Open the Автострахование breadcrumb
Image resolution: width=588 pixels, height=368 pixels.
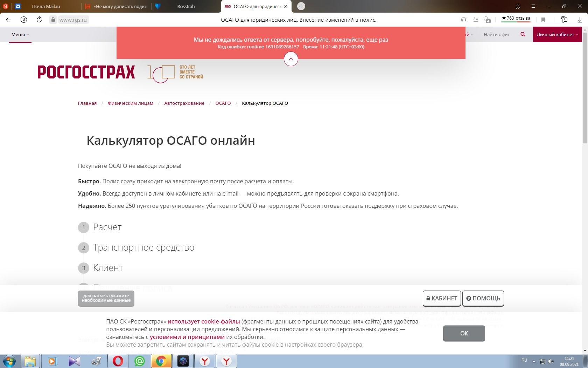(184, 103)
